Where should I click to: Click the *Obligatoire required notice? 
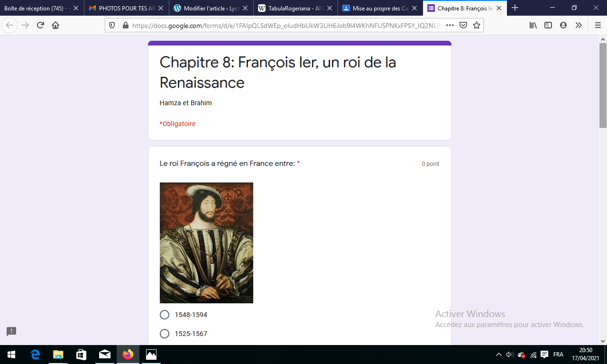point(178,124)
